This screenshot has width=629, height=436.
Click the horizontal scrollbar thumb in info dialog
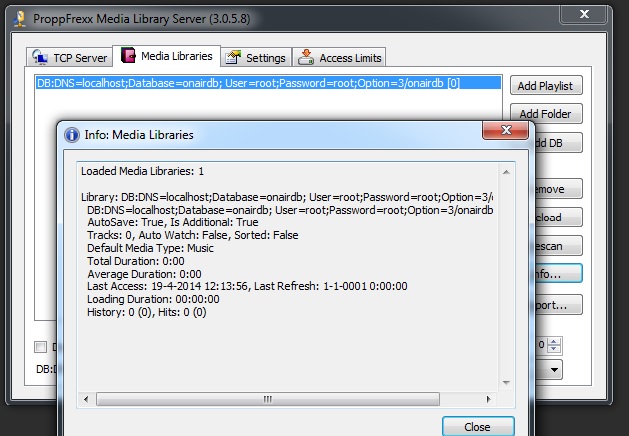coord(268,399)
